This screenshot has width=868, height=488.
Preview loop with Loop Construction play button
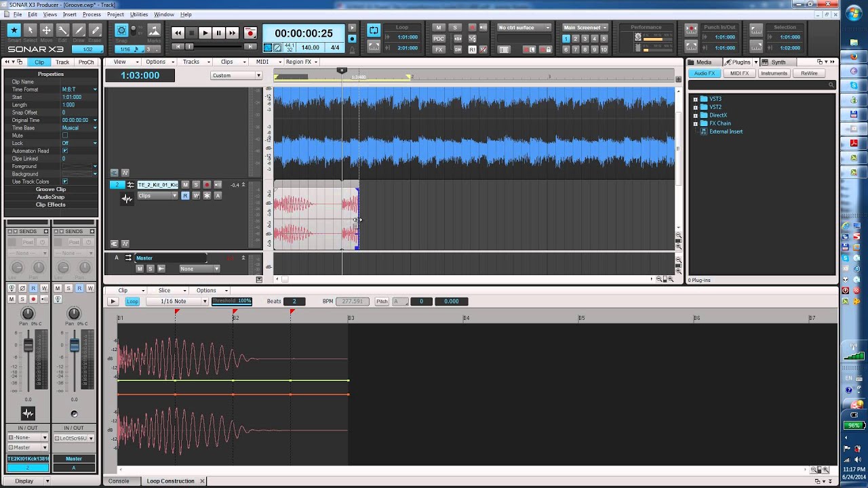(x=113, y=301)
